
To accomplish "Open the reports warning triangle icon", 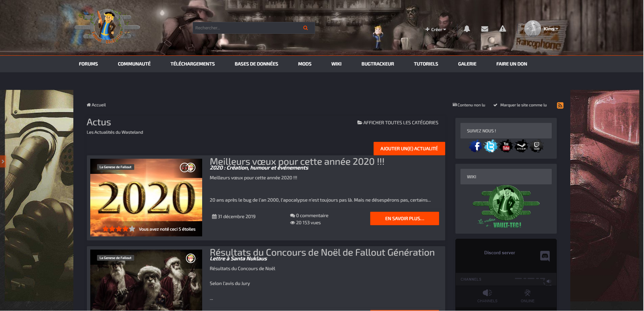I will pos(503,29).
